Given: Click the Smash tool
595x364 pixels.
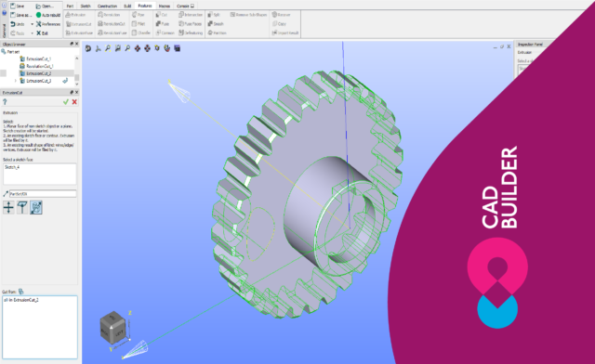Looking at the screenshot, I should [216, 24].
